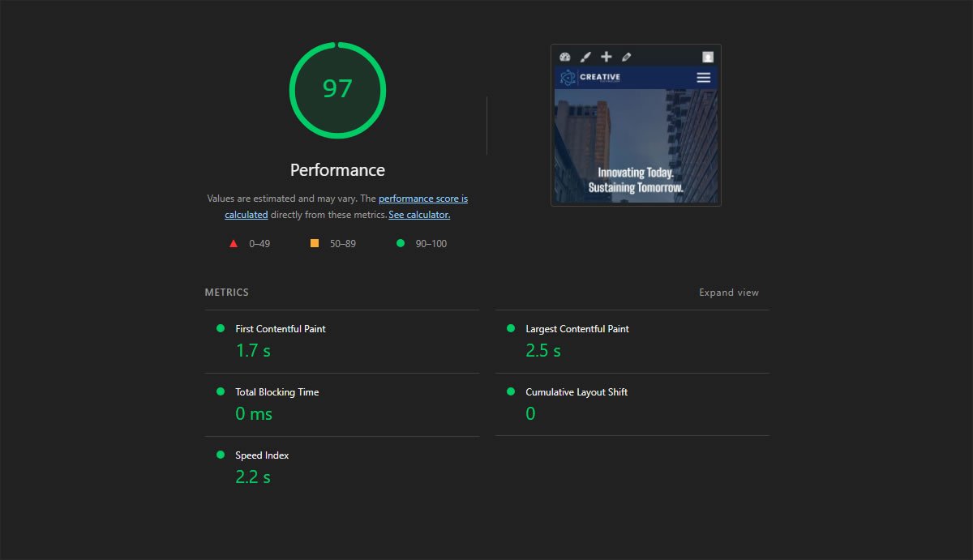The width and height of the screenshot is (973, 560).
Task: Click the green dot beside Speed Index
Action: click(x=221, y=455)
